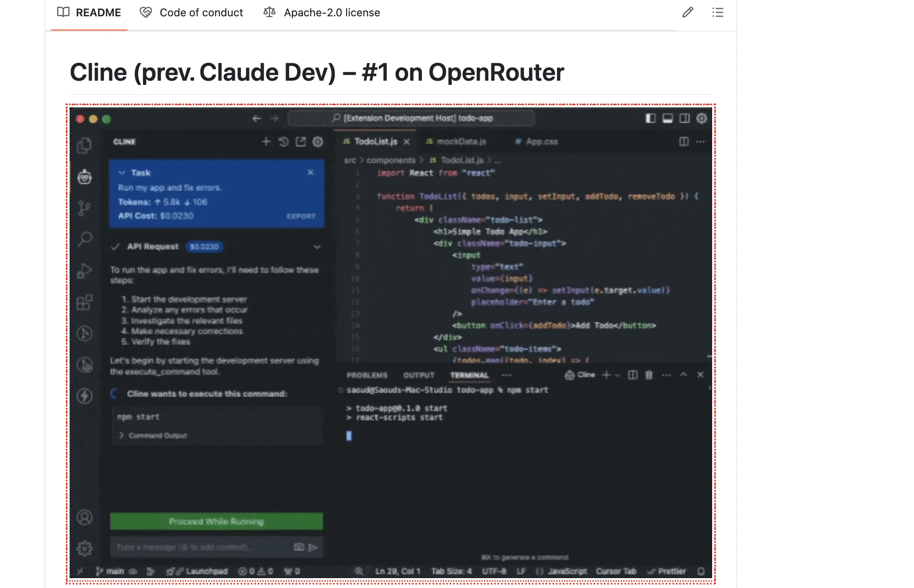The image size is (914, 588).
Task: Go back with title bar left arrow
Action: coord(256,118)
